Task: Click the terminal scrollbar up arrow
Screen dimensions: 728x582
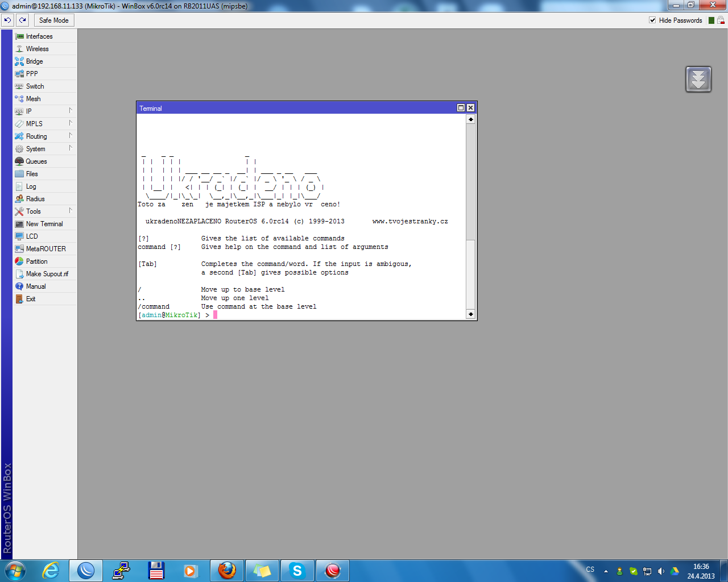Action: (470, 119)
